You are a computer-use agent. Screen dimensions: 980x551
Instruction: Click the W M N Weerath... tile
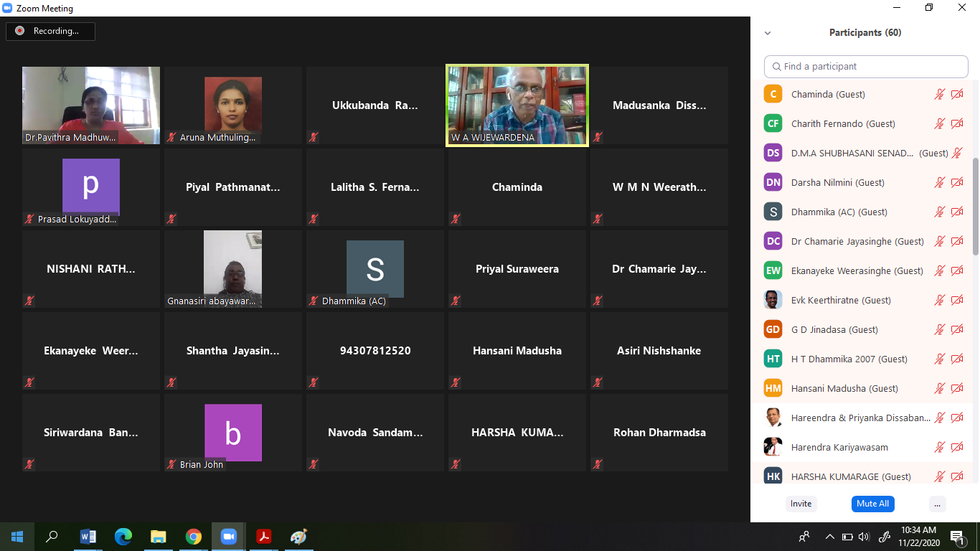(x=659, y=187)
